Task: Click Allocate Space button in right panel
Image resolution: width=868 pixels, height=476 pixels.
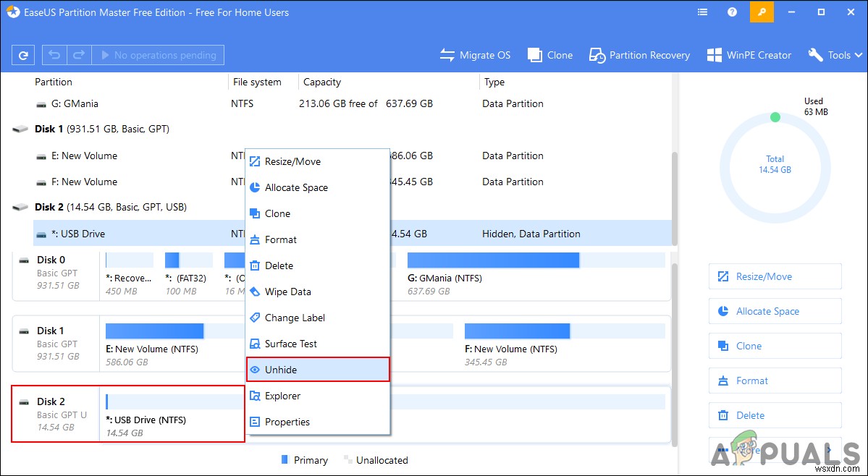Action: pos(775,311)
